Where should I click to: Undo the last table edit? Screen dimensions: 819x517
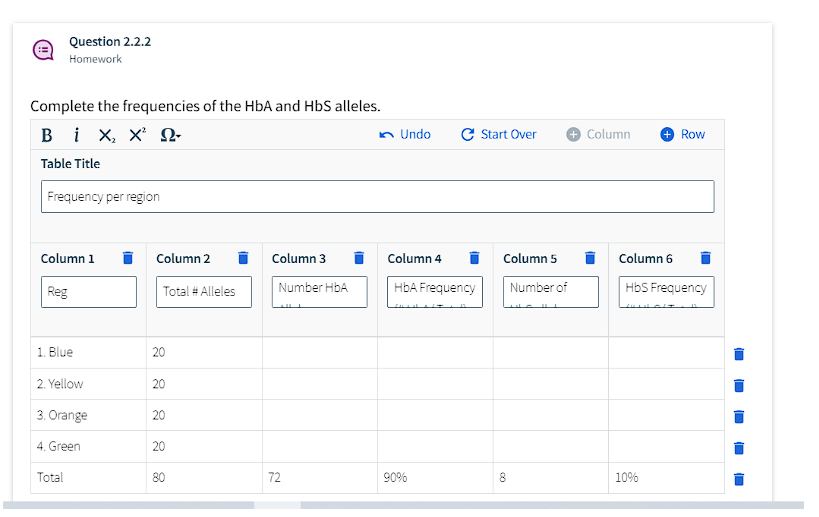click(405, 134)
